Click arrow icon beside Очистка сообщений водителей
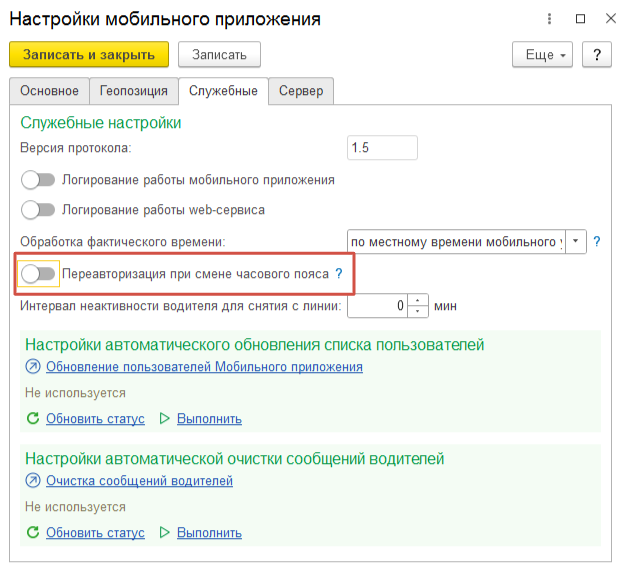This screenshot has width=629, height=571. [33, 481]
